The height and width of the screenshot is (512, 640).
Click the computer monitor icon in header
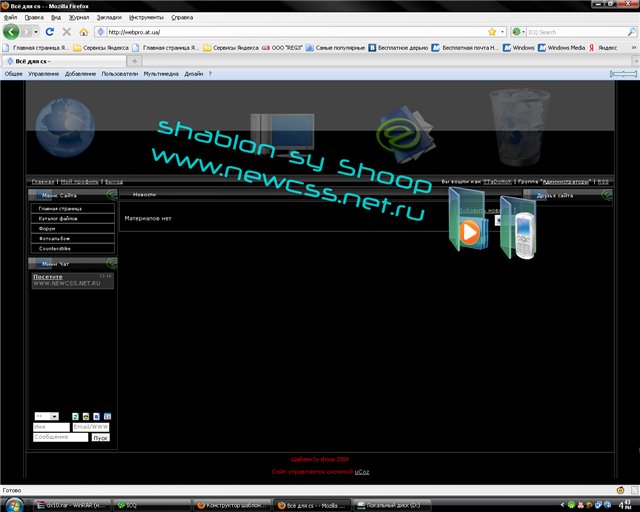[282, 135]
